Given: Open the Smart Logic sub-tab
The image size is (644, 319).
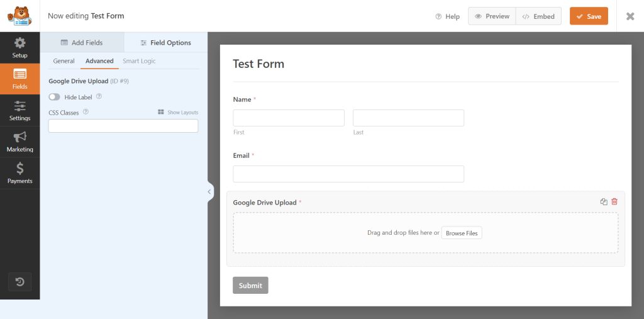Looking at the screenshot, I should (139, 61).
